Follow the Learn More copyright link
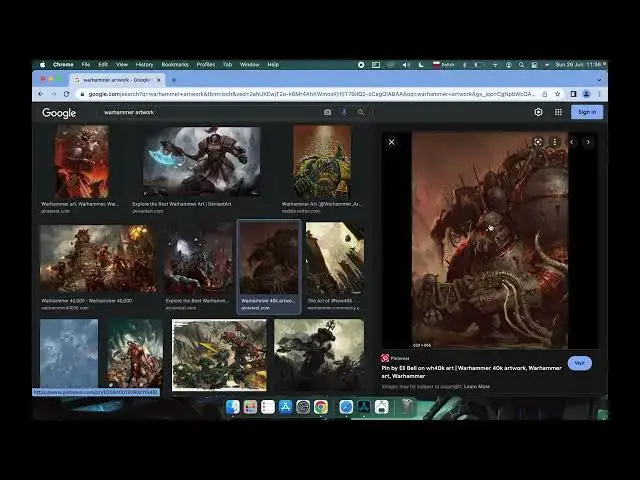 477,387
